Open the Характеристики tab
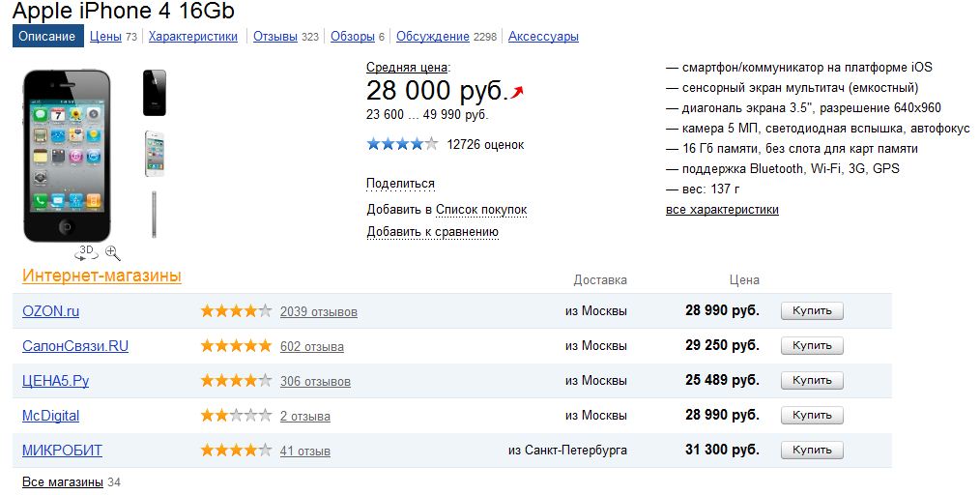Screen dimensions: 980x495 [193, 37]
